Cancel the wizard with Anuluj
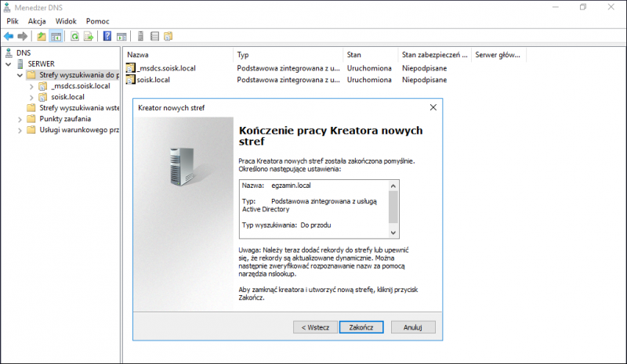This screenshot has height=364, width=627. [x=412, y=326]
